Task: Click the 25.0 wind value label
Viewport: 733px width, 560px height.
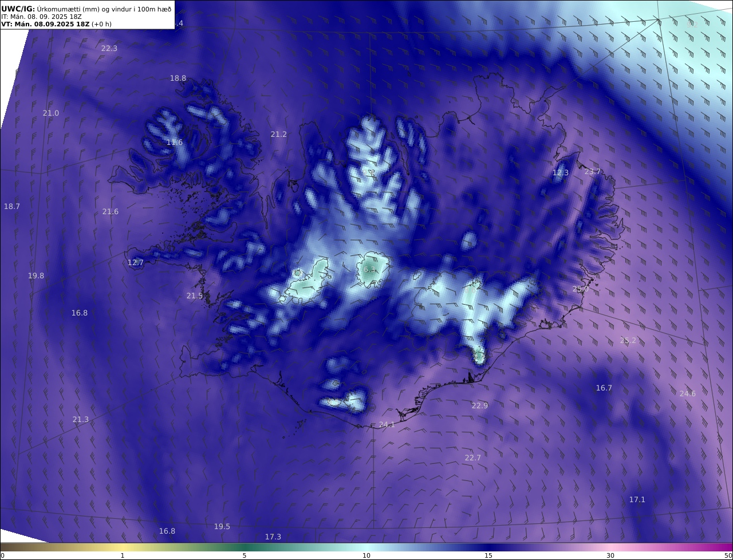Action: pyautogui.click(x=581, y=289)
